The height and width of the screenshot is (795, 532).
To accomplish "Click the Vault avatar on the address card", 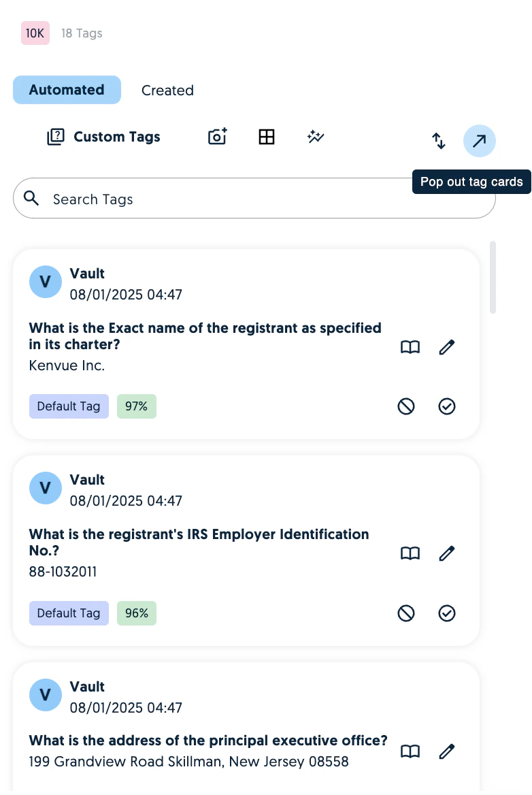I will (45, 695).
